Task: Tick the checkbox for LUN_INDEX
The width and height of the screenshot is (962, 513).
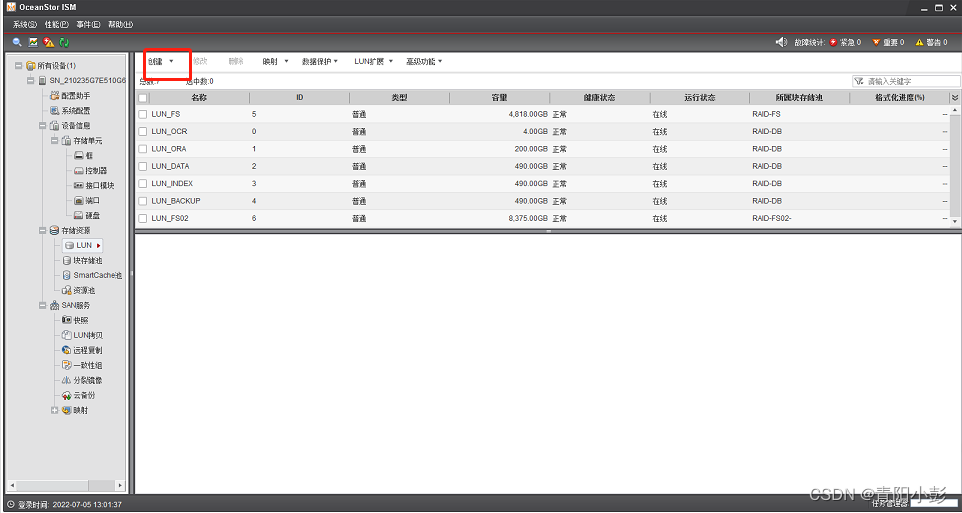Action: click(142, 183)
